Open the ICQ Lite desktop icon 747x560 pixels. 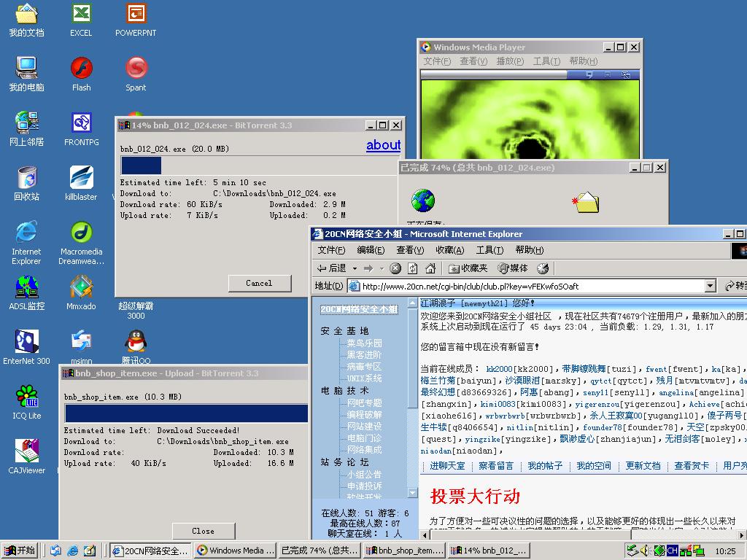pos(27,402)
